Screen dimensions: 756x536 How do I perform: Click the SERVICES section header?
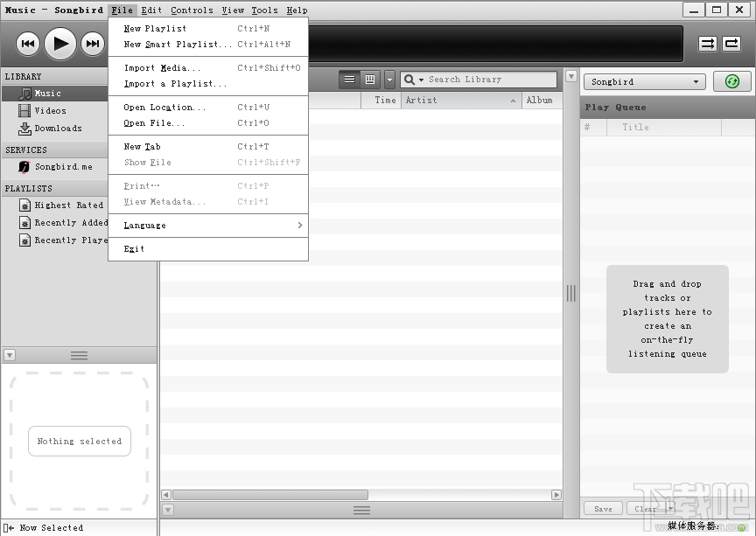coord(54,150)
